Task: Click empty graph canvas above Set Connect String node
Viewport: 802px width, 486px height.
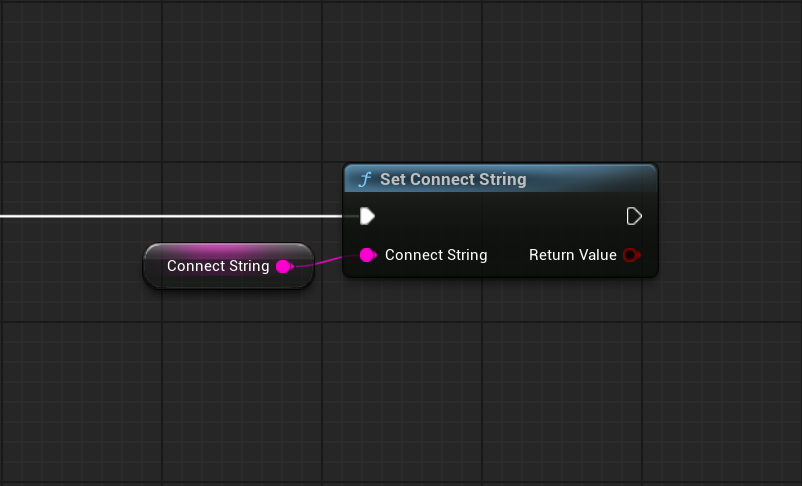Action: [x=500, y=90]
